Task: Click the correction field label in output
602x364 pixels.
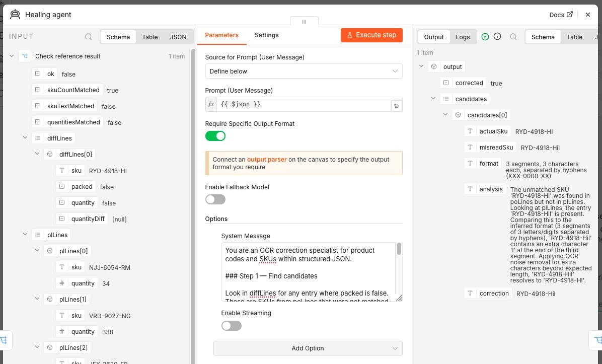Action: (x=494, y=294)
